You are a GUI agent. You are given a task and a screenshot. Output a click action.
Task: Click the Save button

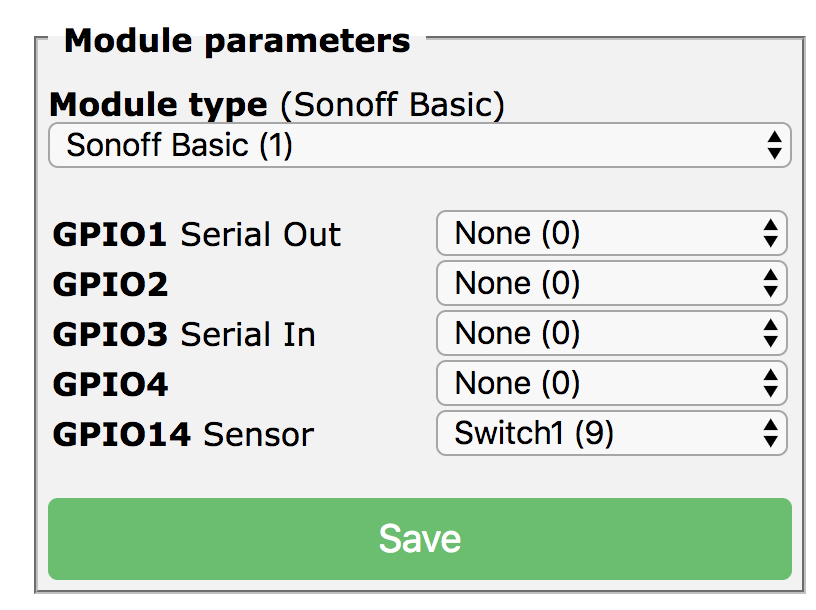click(x=421, y=538)
